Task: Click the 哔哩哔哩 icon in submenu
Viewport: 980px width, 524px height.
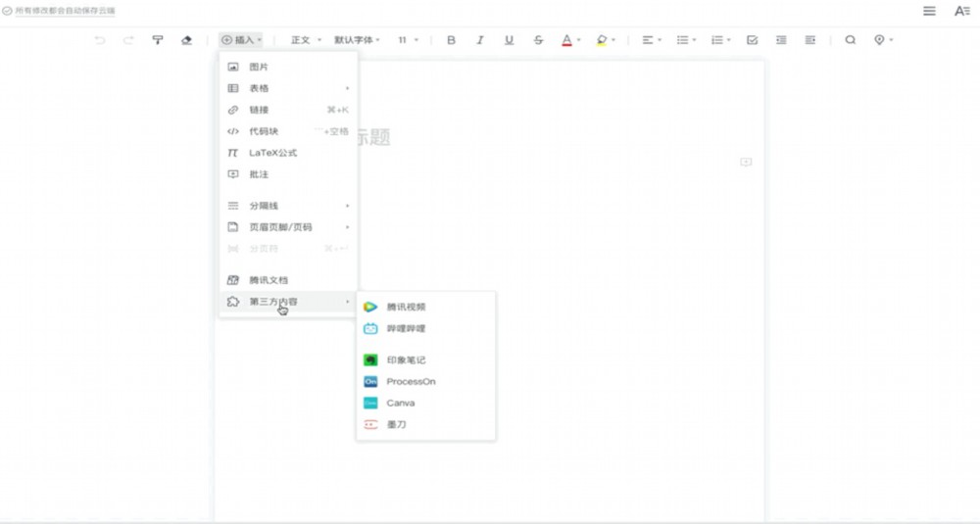Action: [370, 328]
